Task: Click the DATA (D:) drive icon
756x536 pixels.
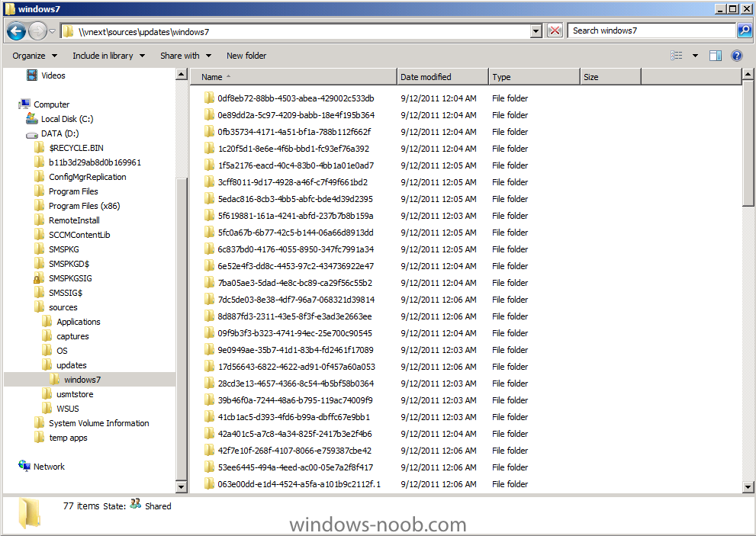Action: 32,134
